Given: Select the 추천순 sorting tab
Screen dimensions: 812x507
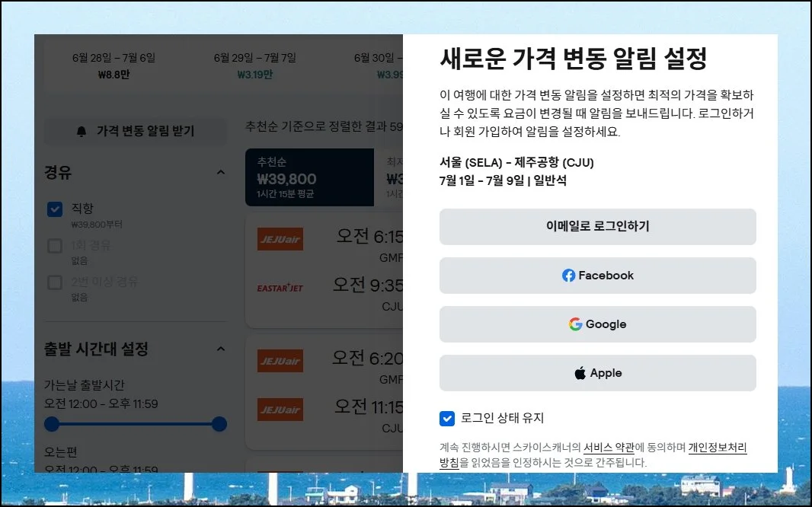Looking at the screenshot, I should point(309,177).
